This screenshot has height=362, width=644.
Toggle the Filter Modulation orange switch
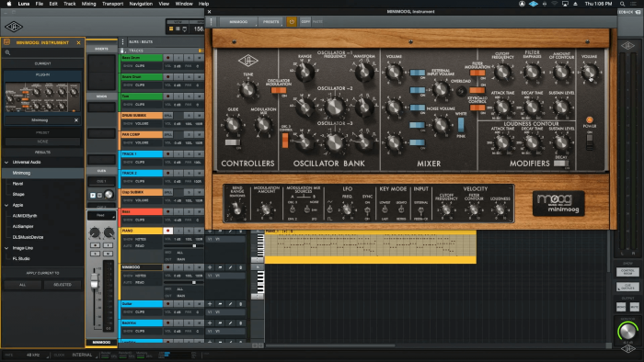477,73
